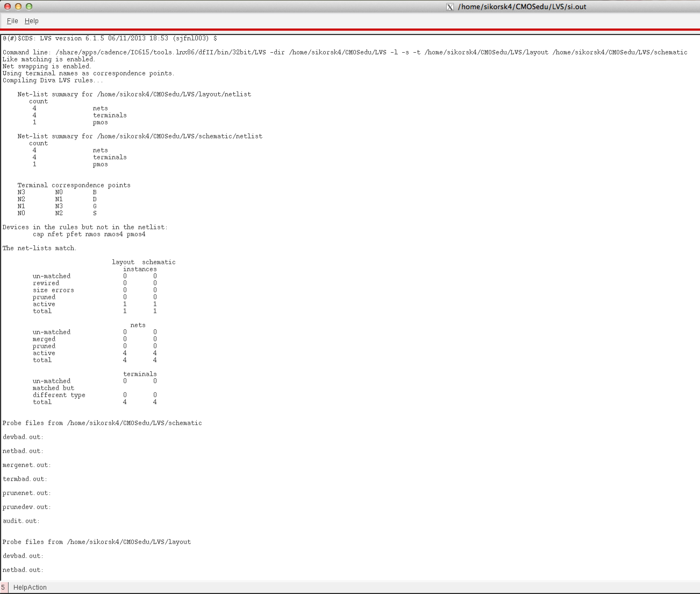Click 'mergenet.out:' entry
This screenshot has width=700, height=594.
(x=27, y=465)
